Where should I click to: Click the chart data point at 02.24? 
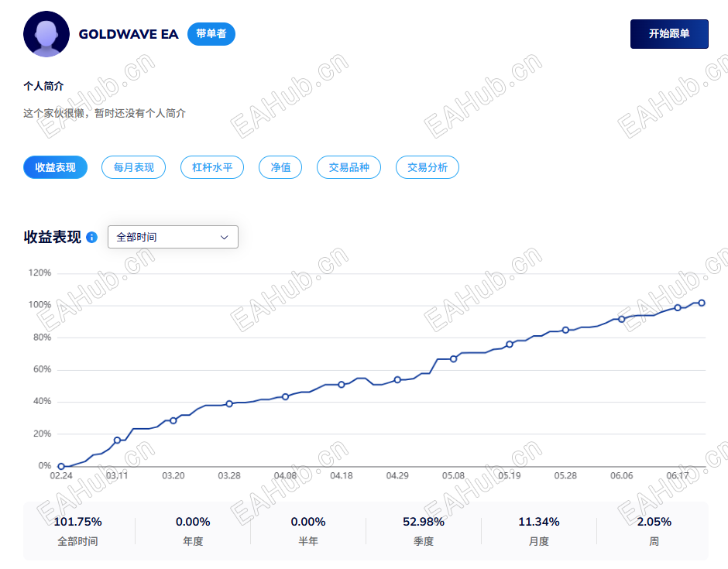click(61, 467)
